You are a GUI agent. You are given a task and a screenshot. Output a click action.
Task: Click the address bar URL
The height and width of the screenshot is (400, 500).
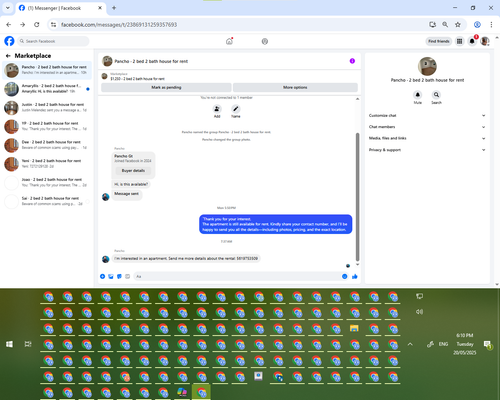[x=119, y=25]
